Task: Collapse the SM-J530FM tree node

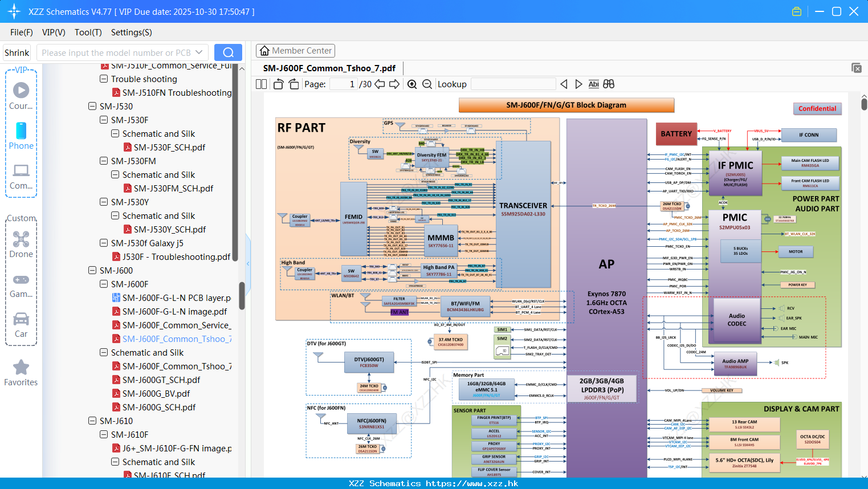Action: pyautogui.click(x=104, y=161)
